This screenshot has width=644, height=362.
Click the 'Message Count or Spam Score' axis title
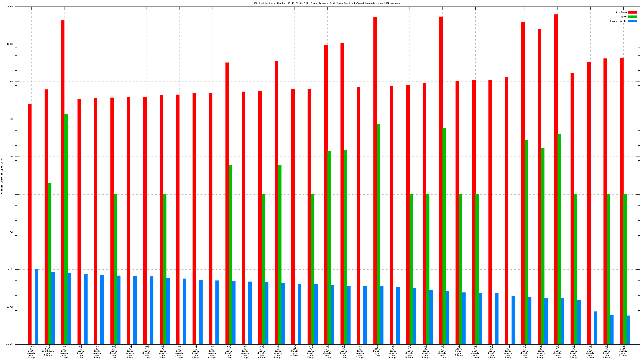tap(2, 176)
